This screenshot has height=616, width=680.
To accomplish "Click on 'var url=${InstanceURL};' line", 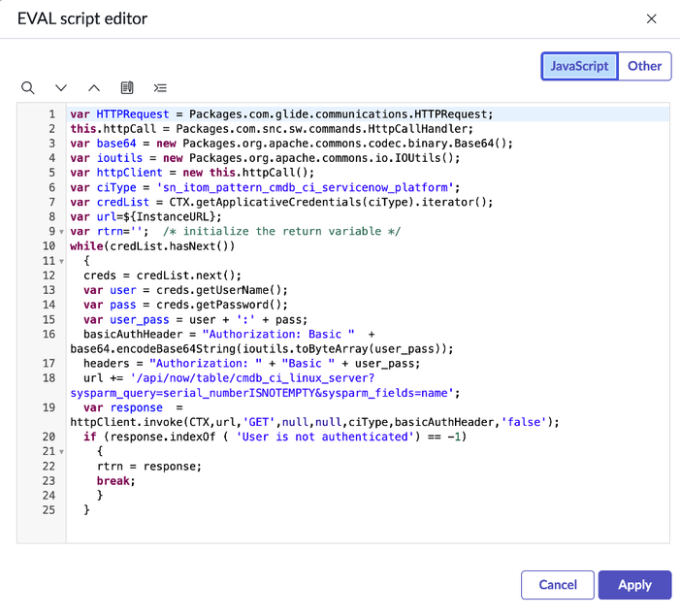I will [x=146, y=216].
